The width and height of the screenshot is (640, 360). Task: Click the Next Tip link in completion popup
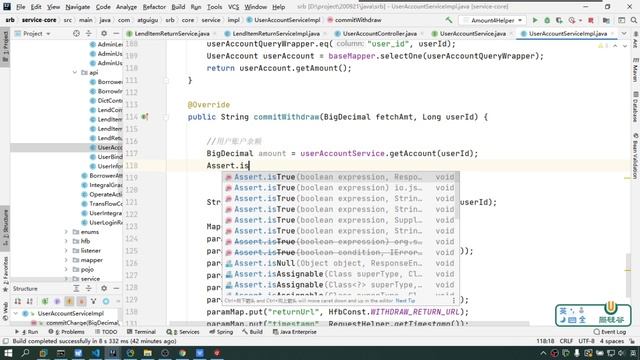click(x=405, y=301)
